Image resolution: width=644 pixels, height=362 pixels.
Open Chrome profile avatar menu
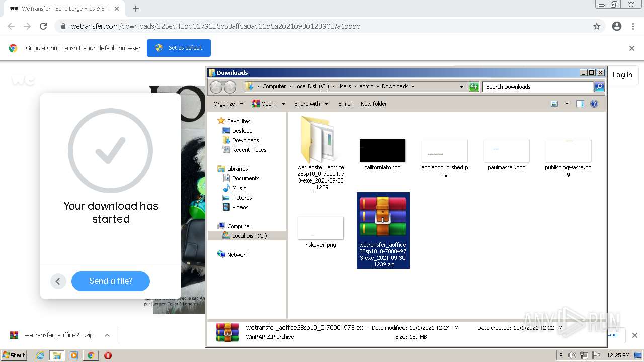click(x=617, y=26)
